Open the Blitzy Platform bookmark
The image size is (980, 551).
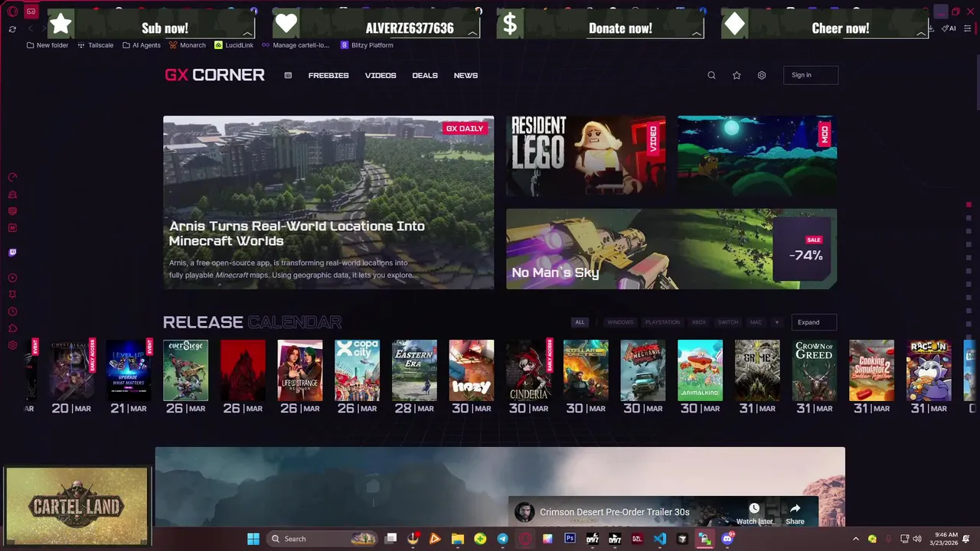[x=367, y=45]
